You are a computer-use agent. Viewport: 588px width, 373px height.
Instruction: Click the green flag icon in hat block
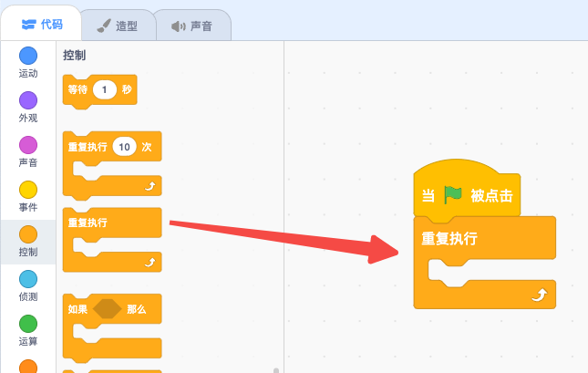[453, 195]
